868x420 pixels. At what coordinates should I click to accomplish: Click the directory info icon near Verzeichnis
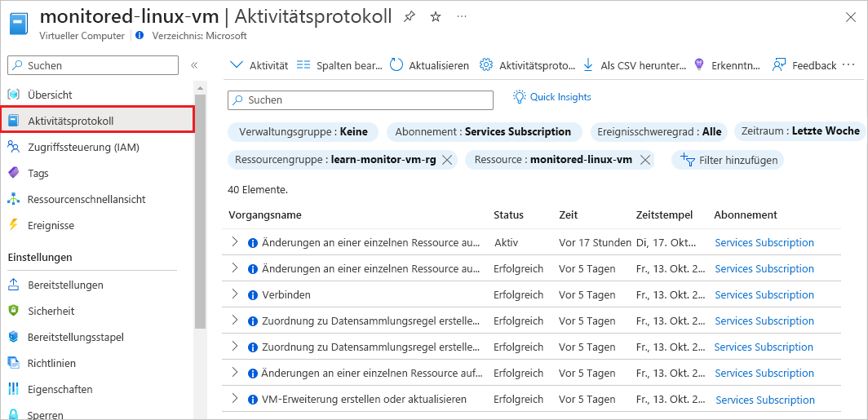(139, 35)
